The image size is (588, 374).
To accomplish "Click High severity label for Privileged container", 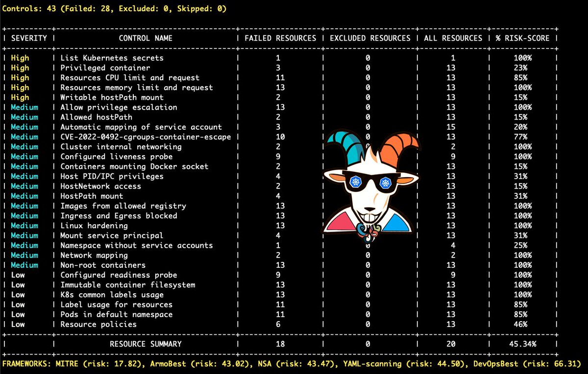I will 20,68.
